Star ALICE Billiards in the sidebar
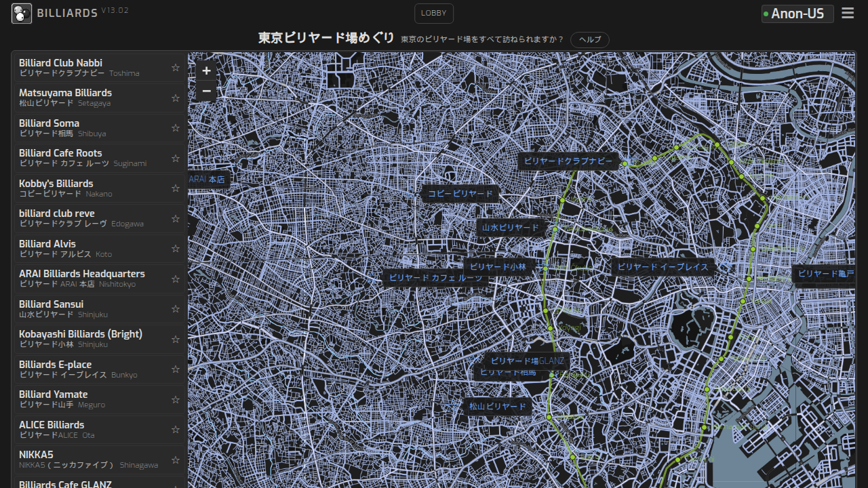 (176, 430)
